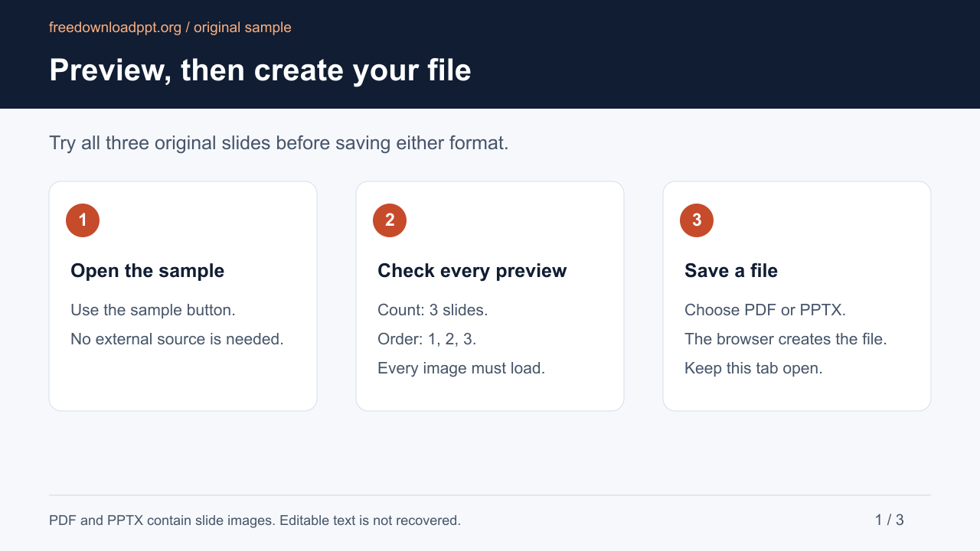Click the 'Preview, then create your file' title
This screenshot has width=980, height=551.
click(x=260, y=70)
